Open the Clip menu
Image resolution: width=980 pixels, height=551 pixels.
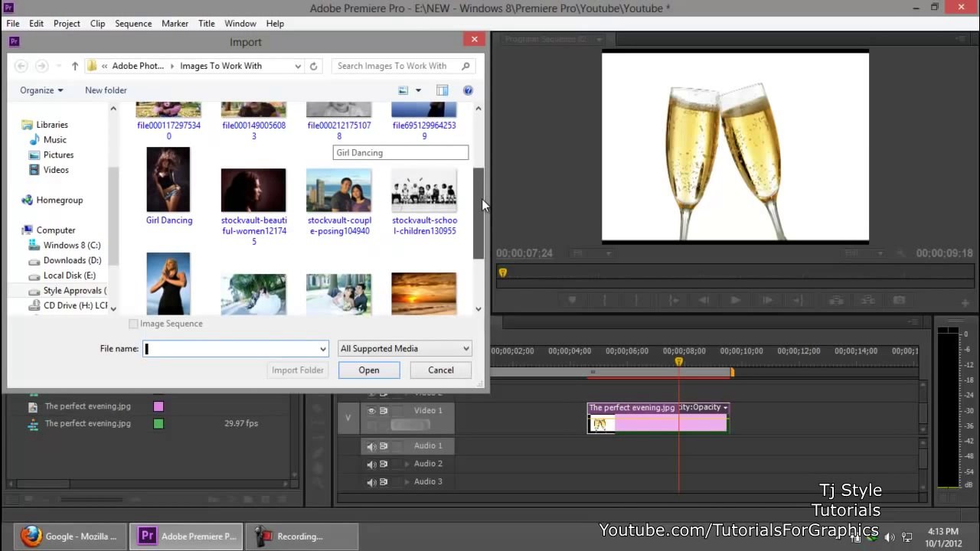[x=97, y=24]
